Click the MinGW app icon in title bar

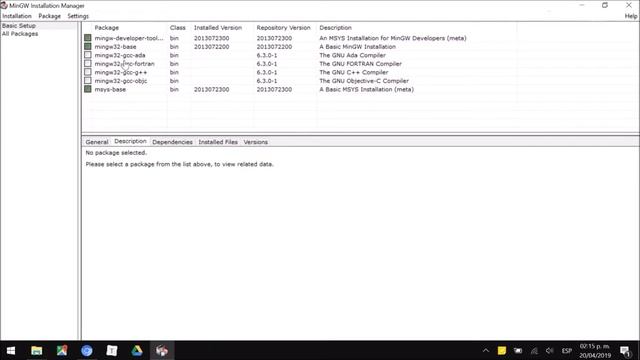coord(4,5)
